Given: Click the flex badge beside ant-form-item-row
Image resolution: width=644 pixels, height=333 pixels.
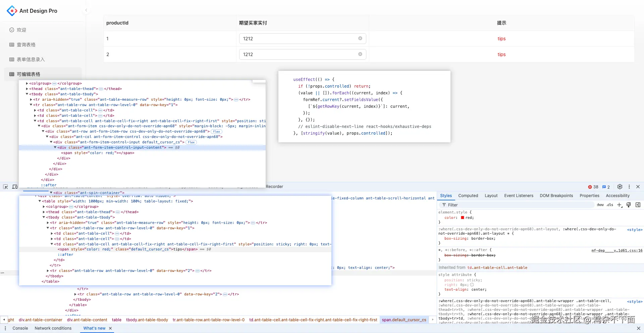Looking at the screenshot, I should coord(217,132).
